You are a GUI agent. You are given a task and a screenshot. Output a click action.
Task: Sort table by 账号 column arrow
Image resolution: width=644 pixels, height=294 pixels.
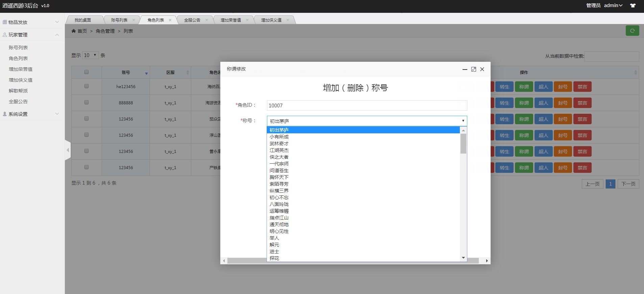(x=146, y=73)
